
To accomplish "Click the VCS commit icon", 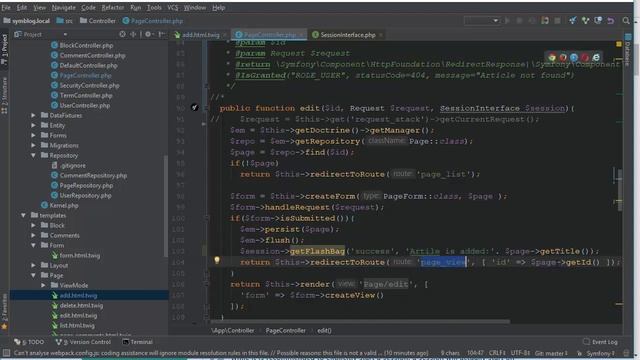I will click(585, 20).
